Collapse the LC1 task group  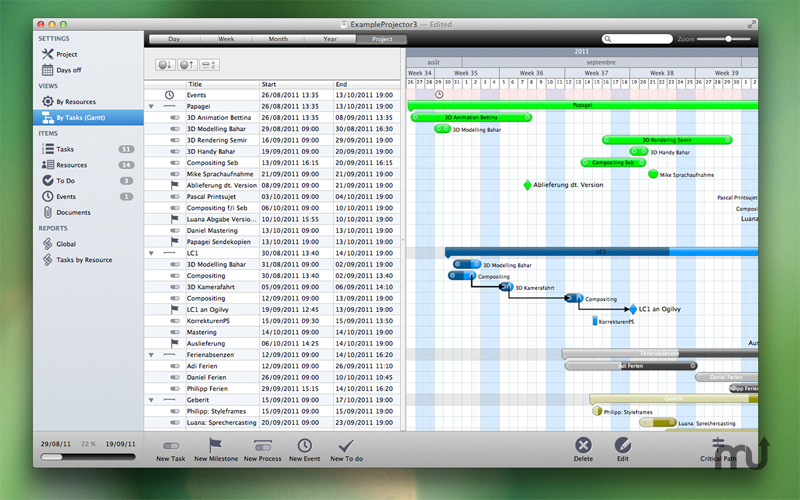coord(151,254)
